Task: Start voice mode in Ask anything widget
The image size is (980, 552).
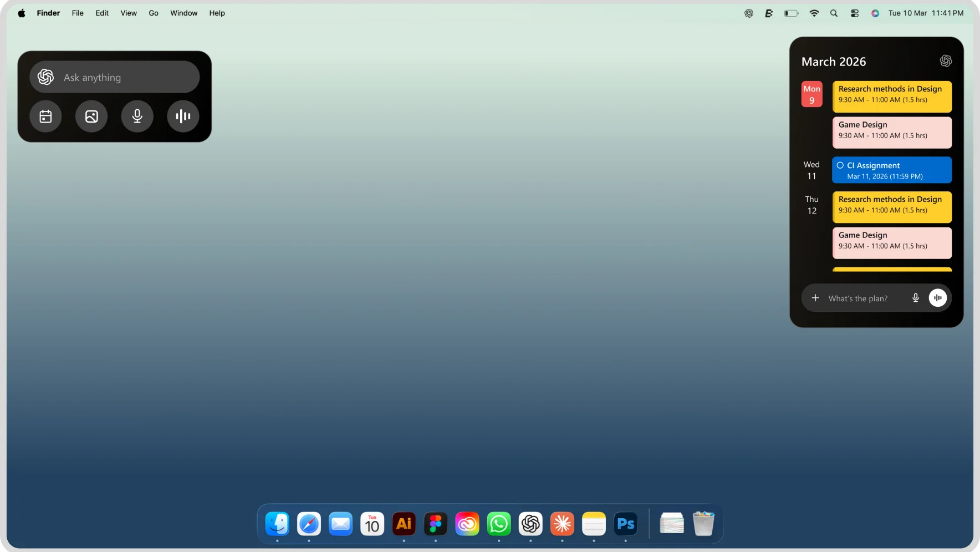Action: click(183, 116)
